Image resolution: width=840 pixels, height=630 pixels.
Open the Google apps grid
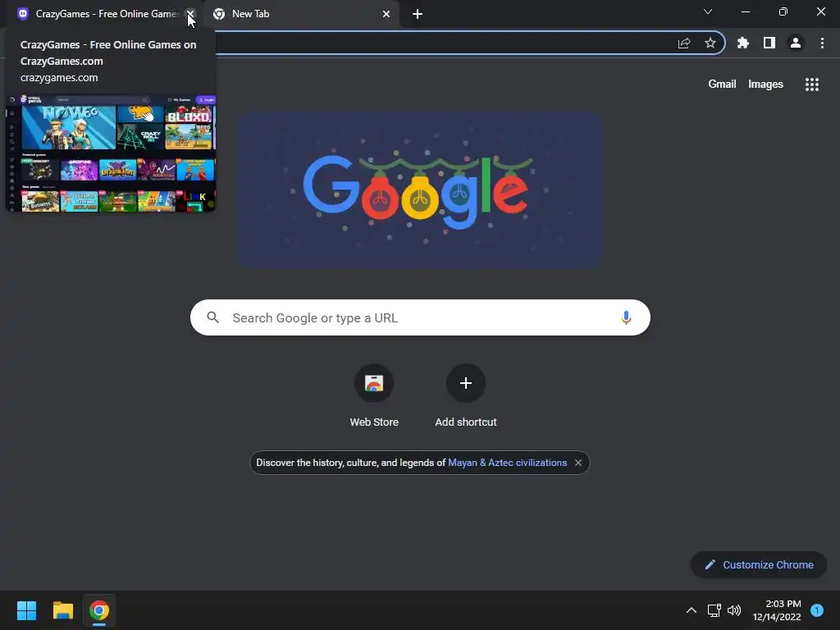tap(812, 84)
